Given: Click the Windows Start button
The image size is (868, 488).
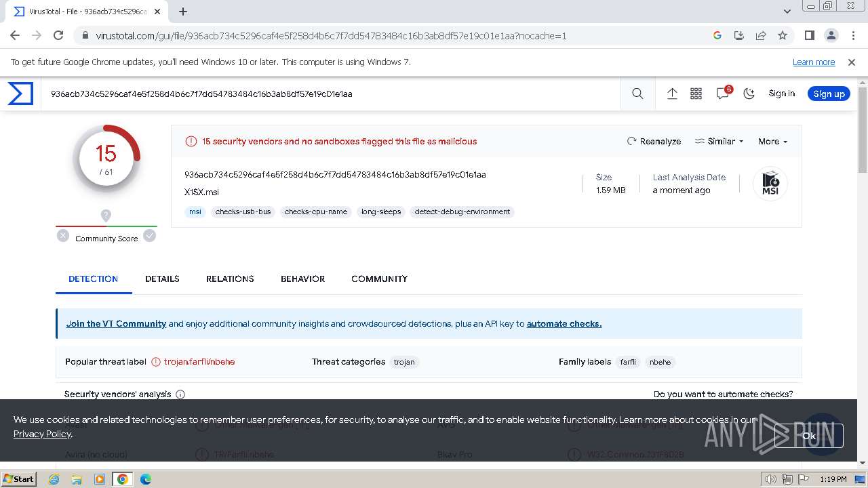Looking at the screenshot, I should coord(18,479).
